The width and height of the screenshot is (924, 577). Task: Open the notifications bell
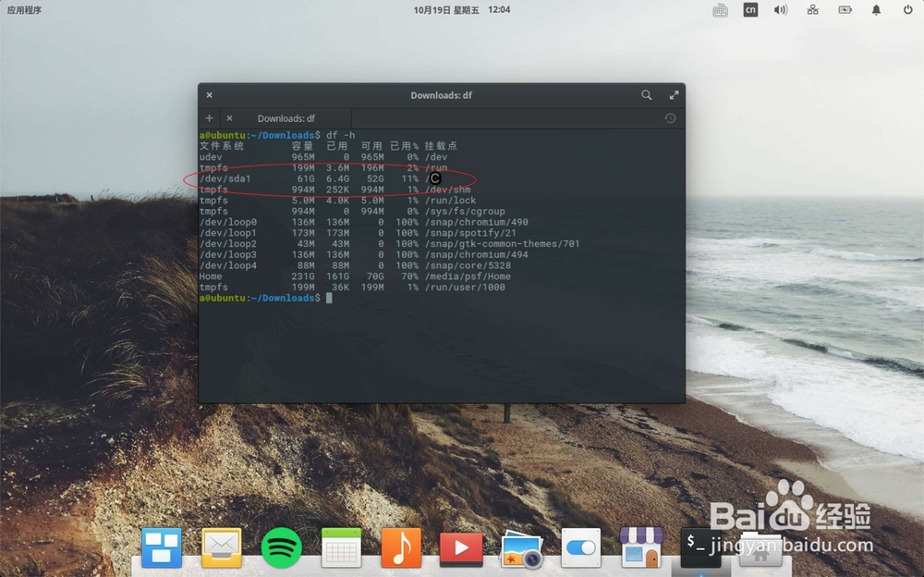tap(876, 10)
